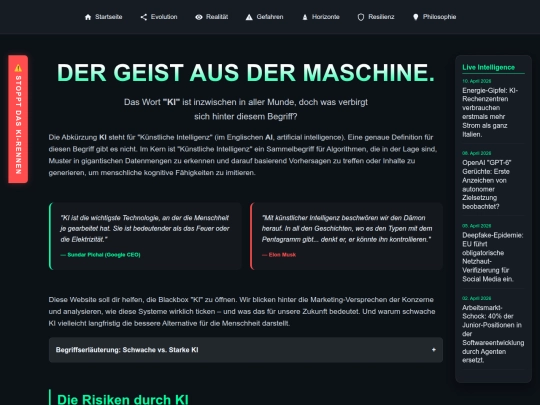Go to the Resilienz page
The width and height of the screenshot is (540, 405).
coord(376,17)
